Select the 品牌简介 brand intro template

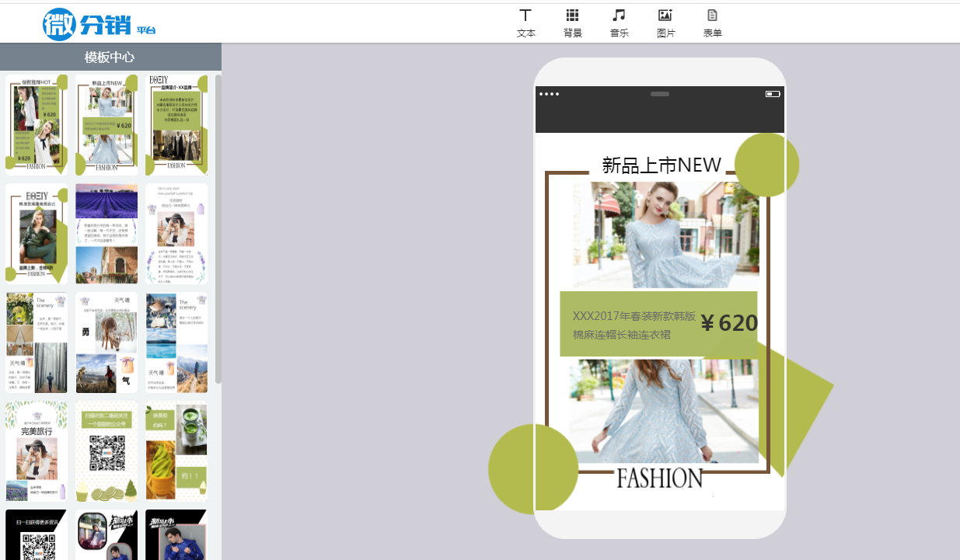(x=176, y=125)
